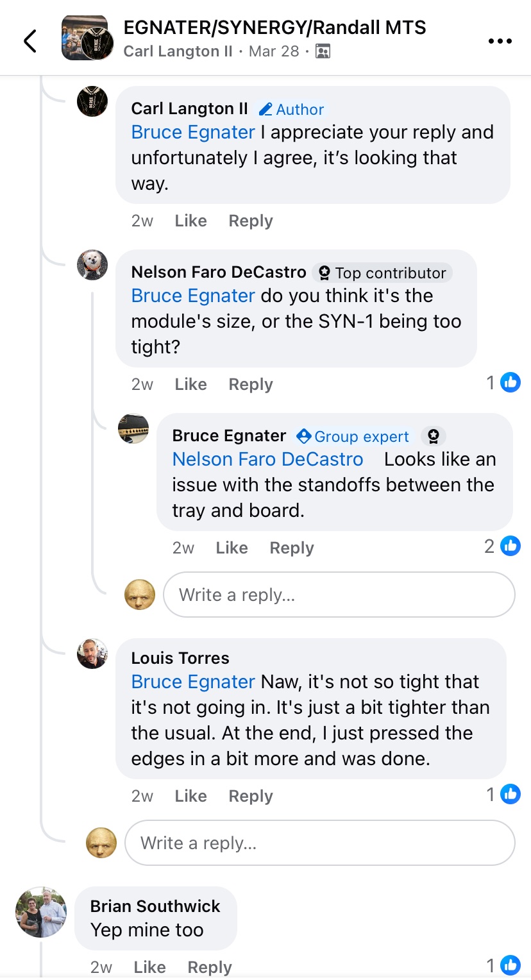Reply to Carl Langton II's comment
The width and height of the screenshot is (531, 980).
pyautogui.click(x=250, y=221)
